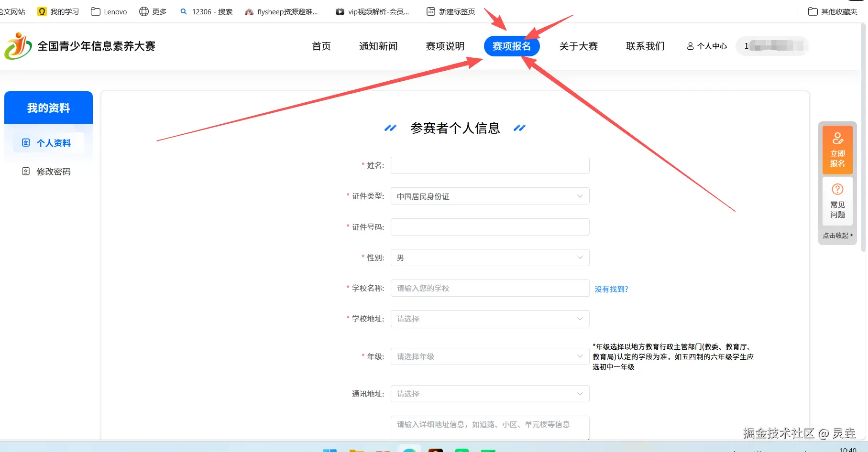Click the 常见问题 question mark icon
Image resolution: width=868 pixels, height=452 pixels.
(x=837, y=189)
